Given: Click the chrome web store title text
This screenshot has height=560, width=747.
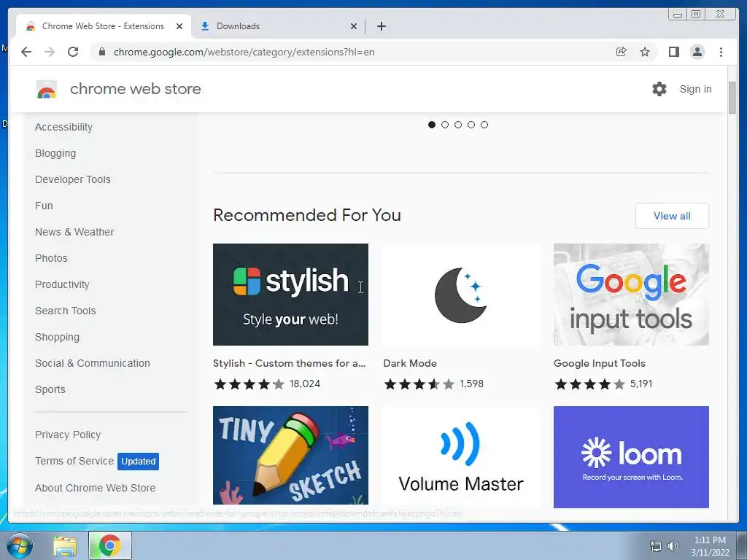Looking at the screenshot, I should pos(135,89).
